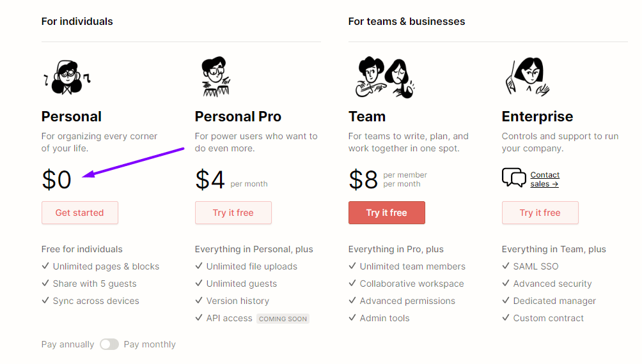Viewport: 642px width, 364px height.
Task: Click Try it free under Personal Pro
Action: click(x=233, y=213)
